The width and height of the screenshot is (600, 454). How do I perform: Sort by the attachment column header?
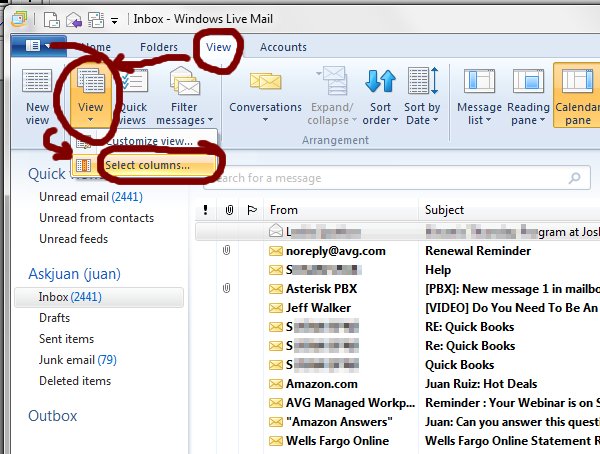tap(229, 210)
